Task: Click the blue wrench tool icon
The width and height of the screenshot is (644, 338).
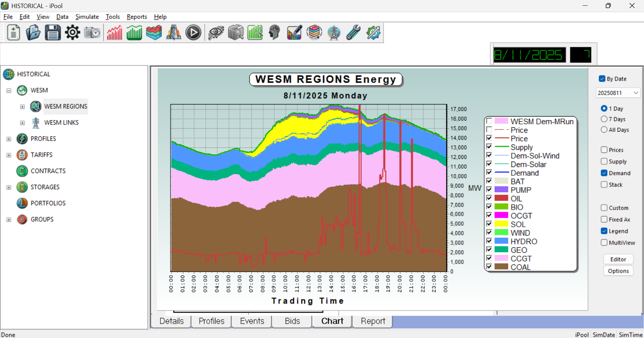Action: coord(353,33)
